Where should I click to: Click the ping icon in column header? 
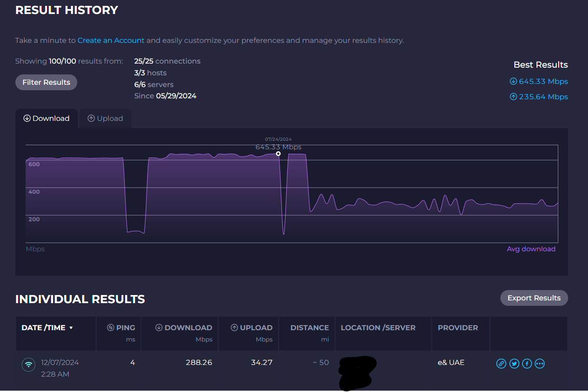click(x=111, y=328)
